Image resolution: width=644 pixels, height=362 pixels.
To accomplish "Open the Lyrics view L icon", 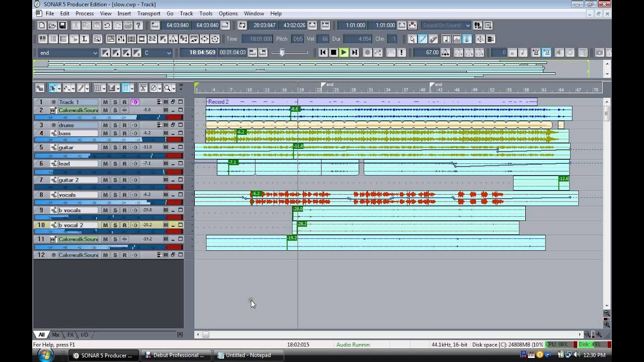I will pyautogui.click(x=84, y=39).
